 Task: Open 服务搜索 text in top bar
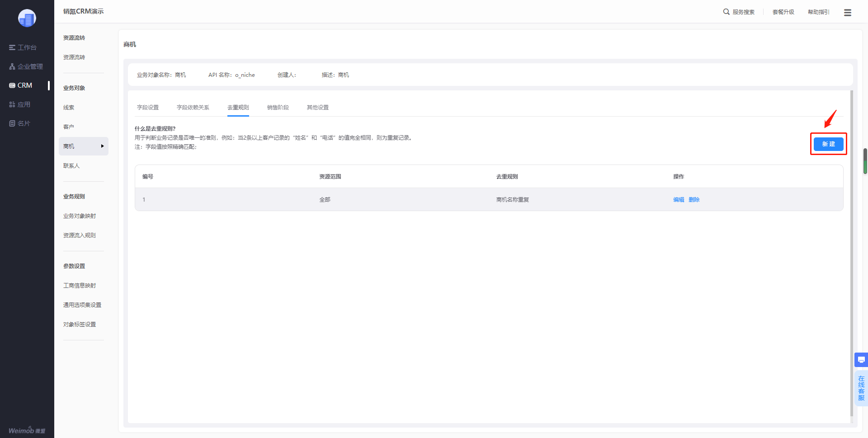point(744,12)
